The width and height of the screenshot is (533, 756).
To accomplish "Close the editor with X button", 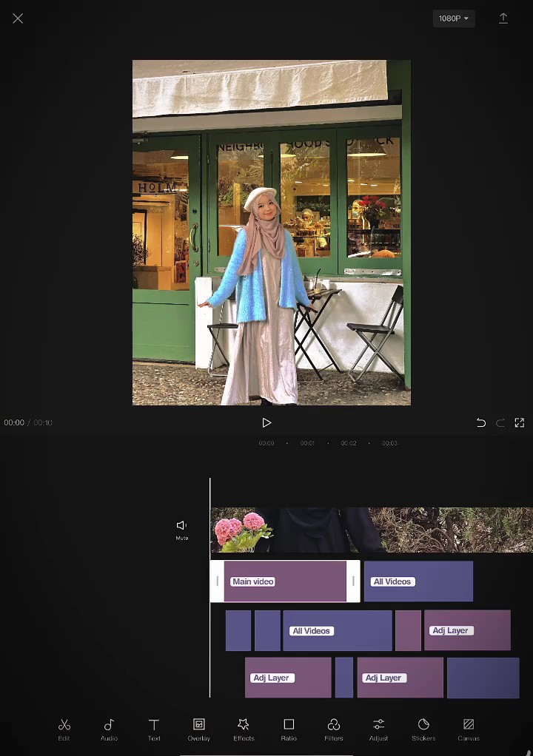I will pos(18,18).
